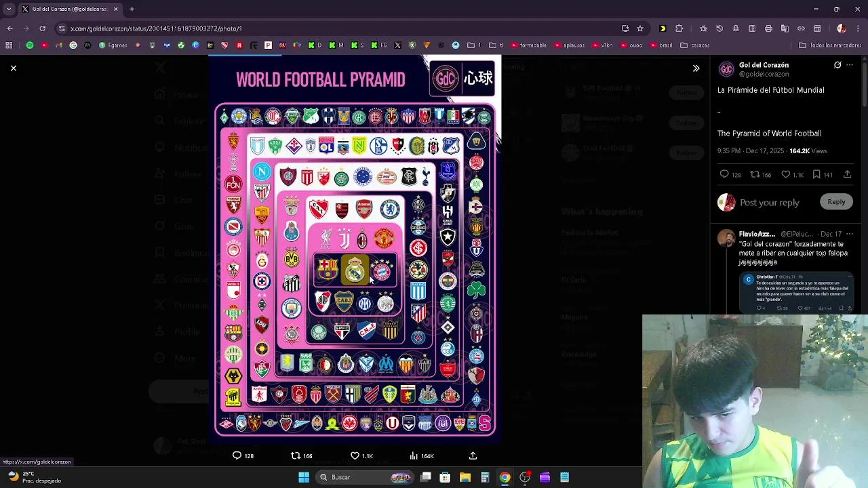Open Task View in the taskbar
The image size is (868, 488).
(x=426, y=477)
